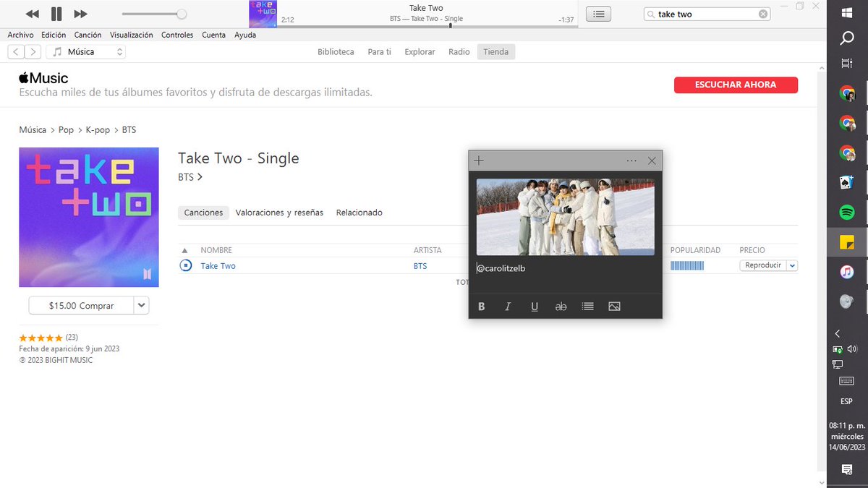
Task: Click the five-star rating
Action: [41, 338]
